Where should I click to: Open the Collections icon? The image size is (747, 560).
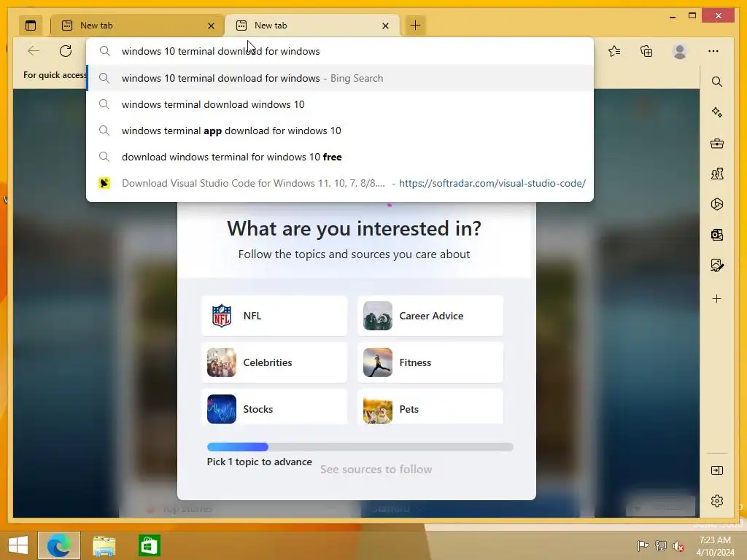click(646, 51)
